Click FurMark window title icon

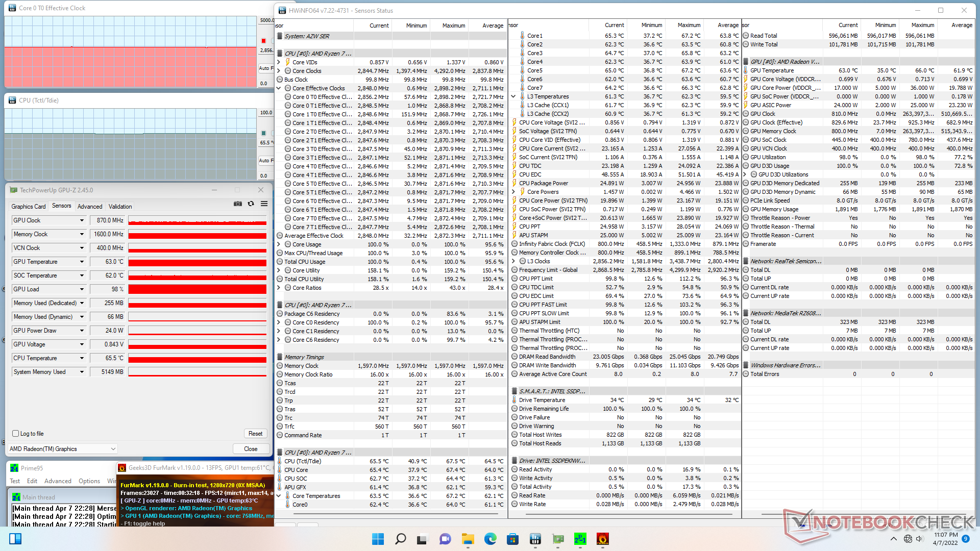[122, 468]
